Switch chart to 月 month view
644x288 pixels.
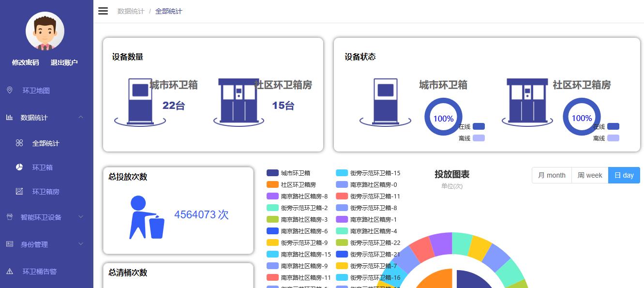552,175
